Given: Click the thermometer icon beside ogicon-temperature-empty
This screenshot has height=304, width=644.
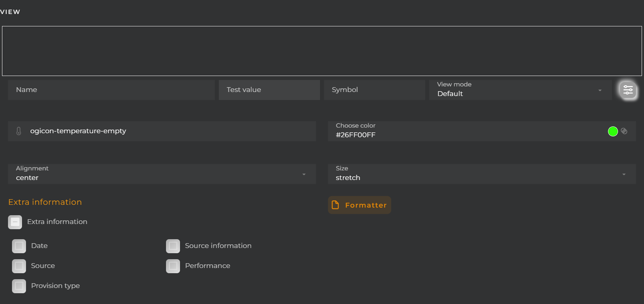Looking at the screenshot, I should 19,131.
